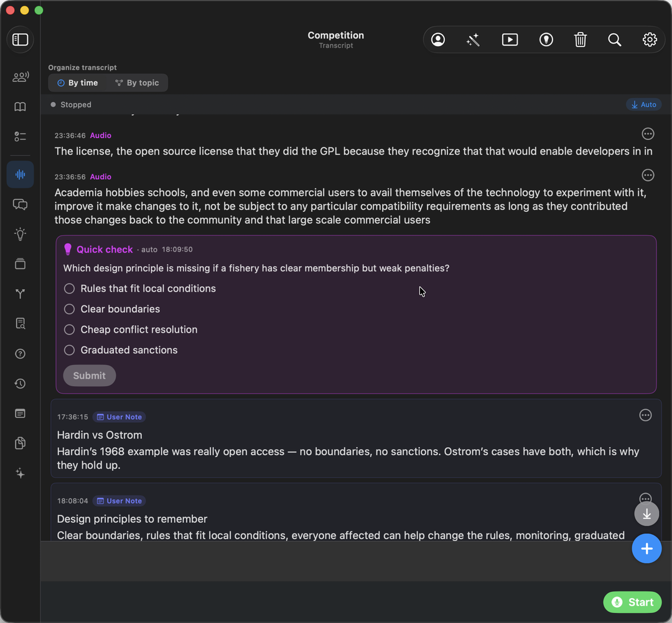This screenshot has width=672, height=623.
Task: Open the checklist icon in the sidebar
Action: [x=20, y=137]
